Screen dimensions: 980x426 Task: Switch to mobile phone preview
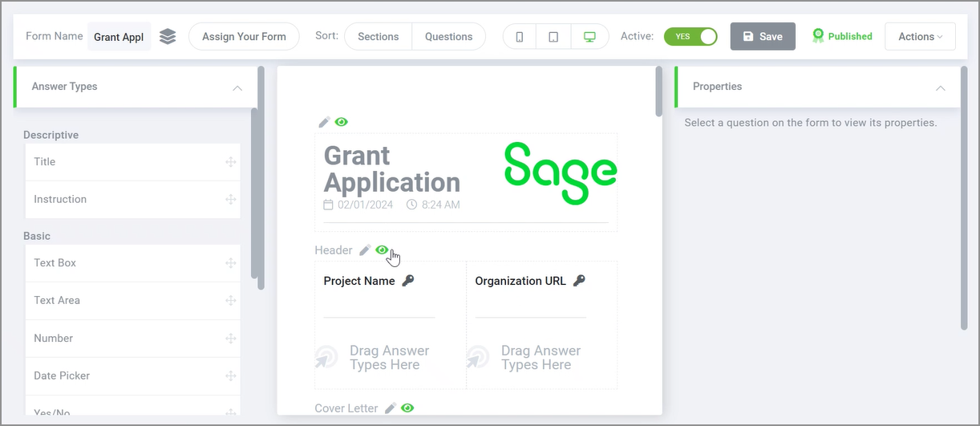pyautogui.click(x=520, y=37)
